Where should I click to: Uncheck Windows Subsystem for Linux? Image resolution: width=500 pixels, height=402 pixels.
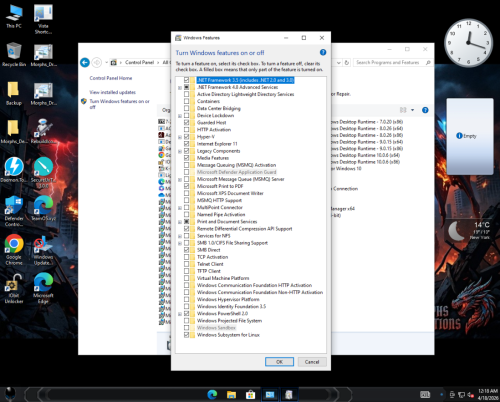[x=186, y=335]
